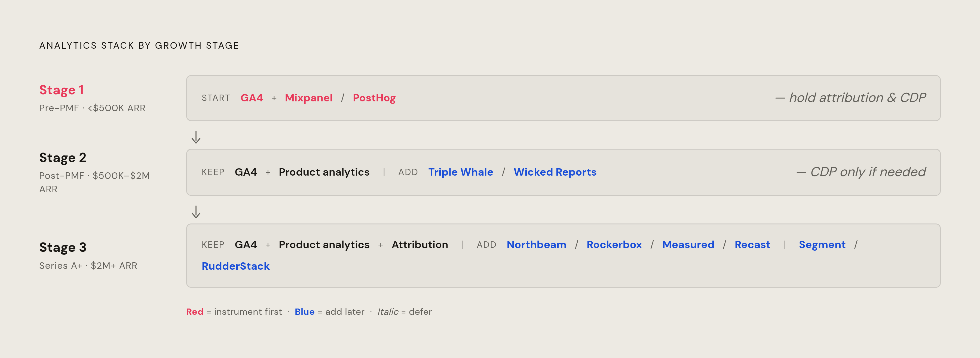Click the Blue legend label
The height and width of the screenshot is (358, 980).
pyautogui.click(x=304, y=312)
